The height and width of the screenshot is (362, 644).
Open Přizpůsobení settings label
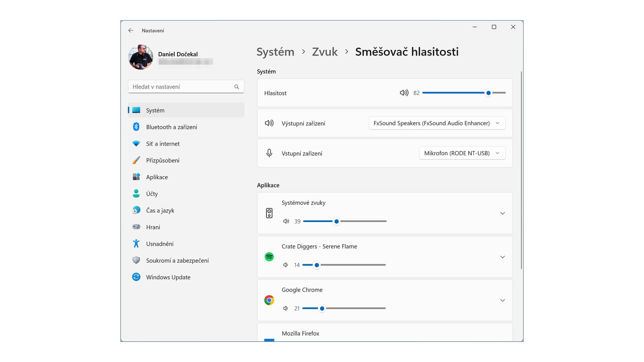point(163,160)
